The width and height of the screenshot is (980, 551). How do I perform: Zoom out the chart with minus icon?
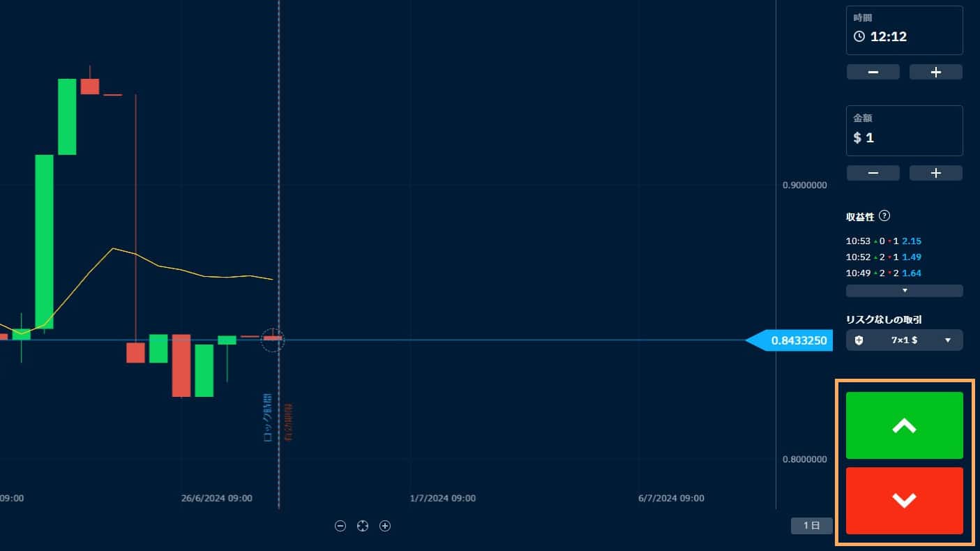pyautogui.click(x=340, y=526)
